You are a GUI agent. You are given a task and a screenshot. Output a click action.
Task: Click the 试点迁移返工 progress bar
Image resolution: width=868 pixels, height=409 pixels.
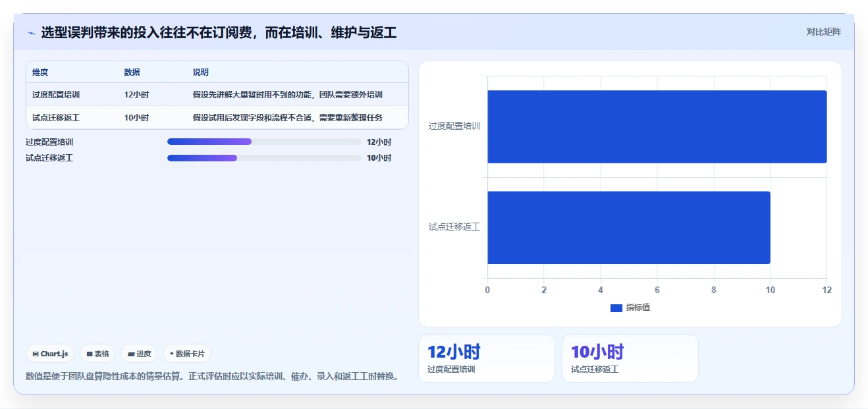[264, 158]
